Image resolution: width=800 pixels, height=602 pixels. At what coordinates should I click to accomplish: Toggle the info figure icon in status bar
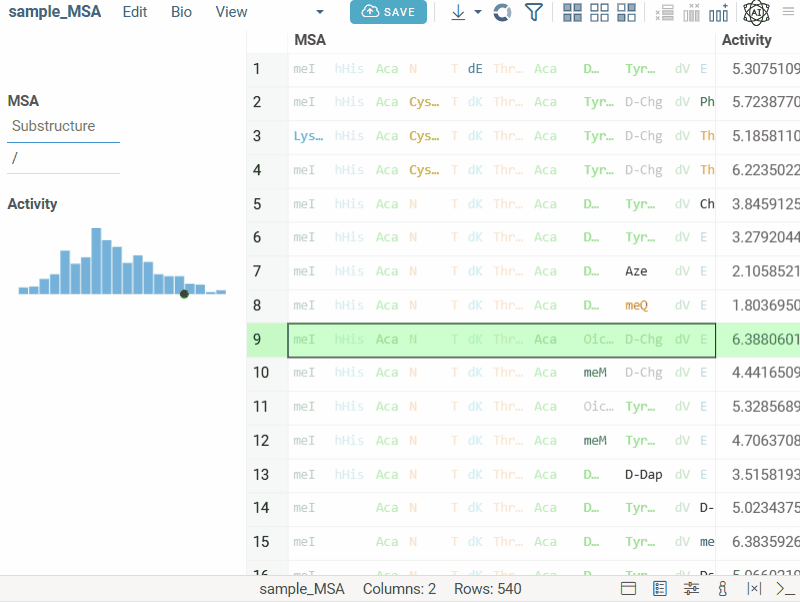point(722,589)
